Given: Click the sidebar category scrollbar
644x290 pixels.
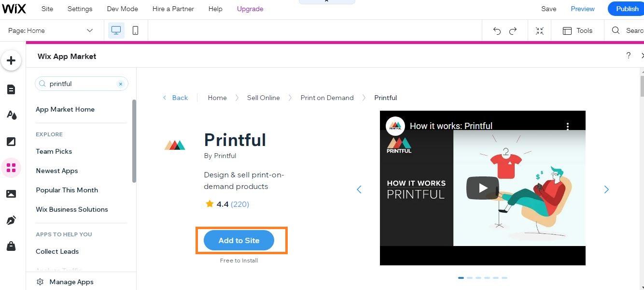Looking at the screenshot, I should click(x=134, y=141).
